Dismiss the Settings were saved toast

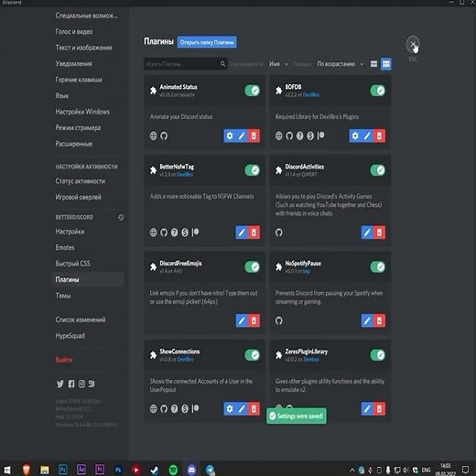(x=297, y=416)
